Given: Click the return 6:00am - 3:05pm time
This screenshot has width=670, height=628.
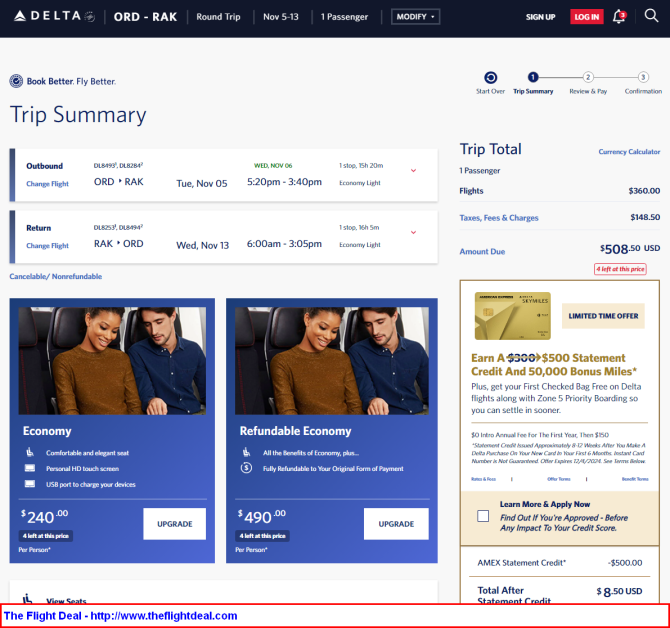Looking at the screenshot, I should (284, 244).
